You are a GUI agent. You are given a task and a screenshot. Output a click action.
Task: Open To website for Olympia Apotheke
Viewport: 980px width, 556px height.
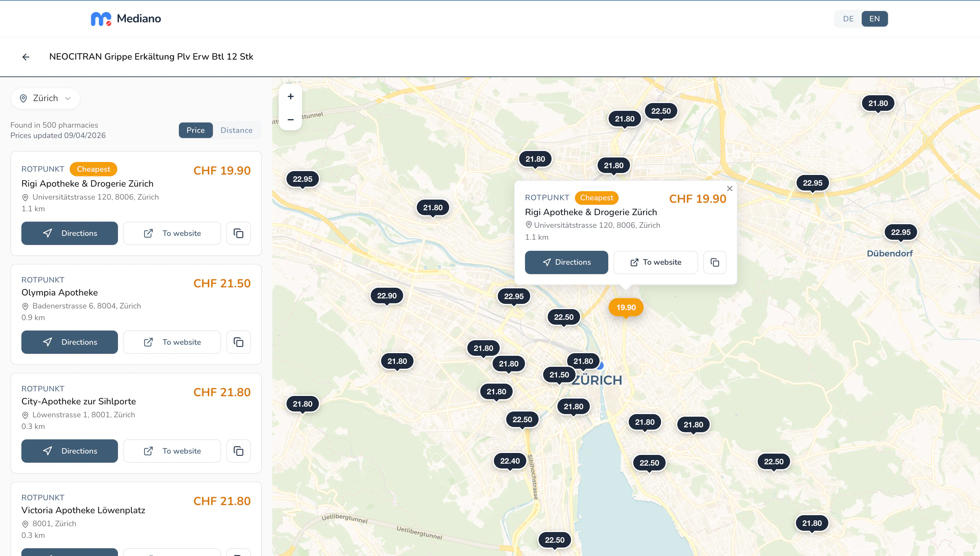(172, 342)
